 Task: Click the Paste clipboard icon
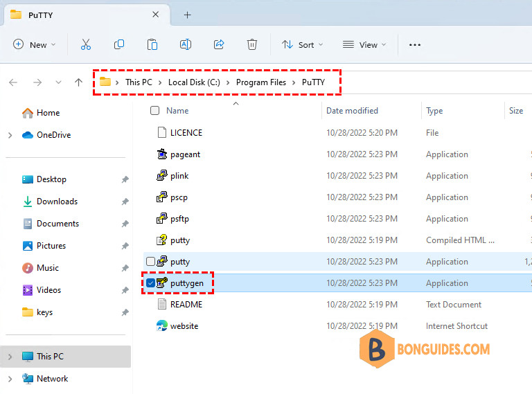tap(152, 44)
